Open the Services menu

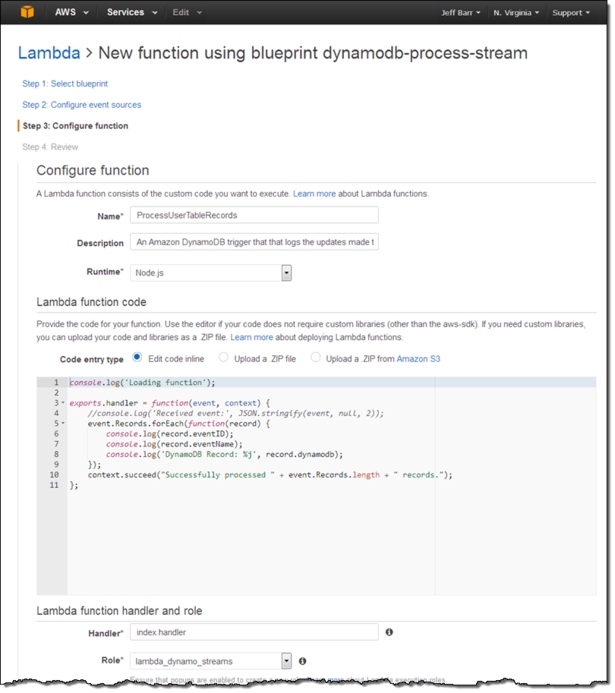coord(132,12)
